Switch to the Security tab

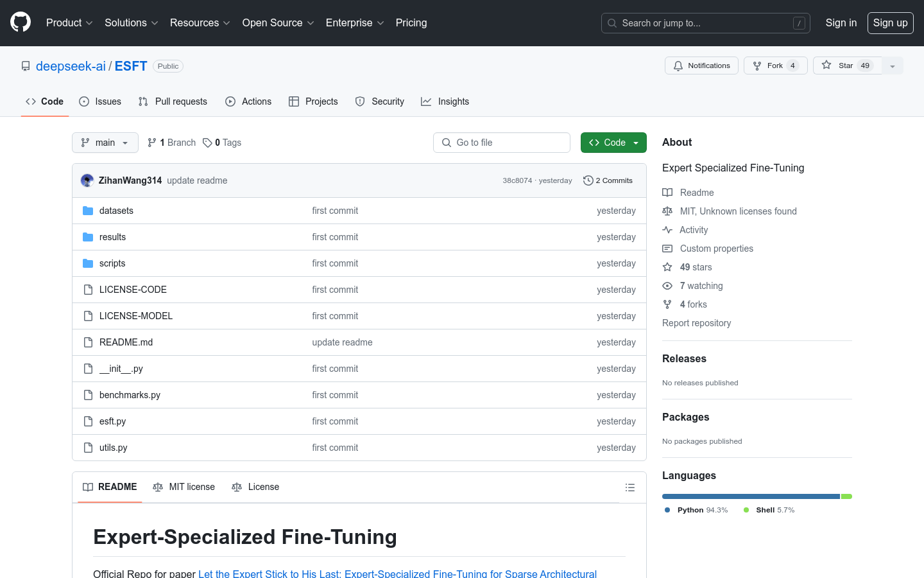[x=380, y=101]
